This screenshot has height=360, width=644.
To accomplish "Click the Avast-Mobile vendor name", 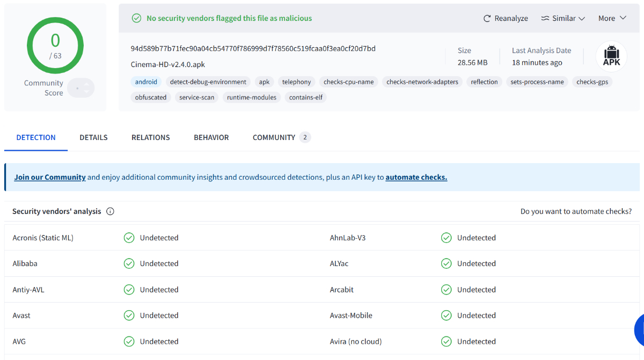I will coord(351,315).
